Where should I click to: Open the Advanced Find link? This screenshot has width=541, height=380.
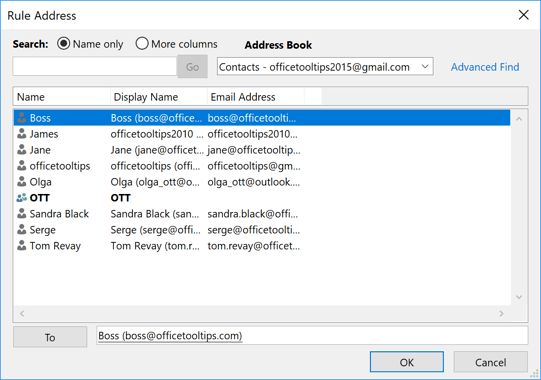tap(485, 67)
